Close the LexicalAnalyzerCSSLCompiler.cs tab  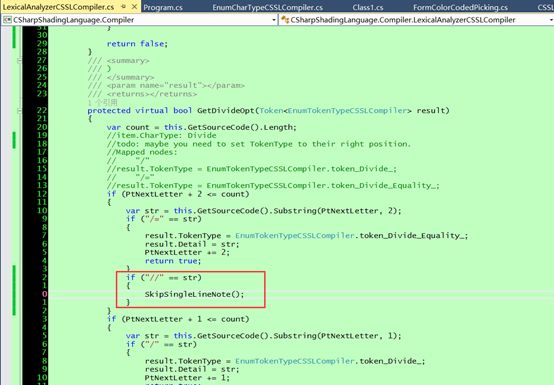point(134,7)
